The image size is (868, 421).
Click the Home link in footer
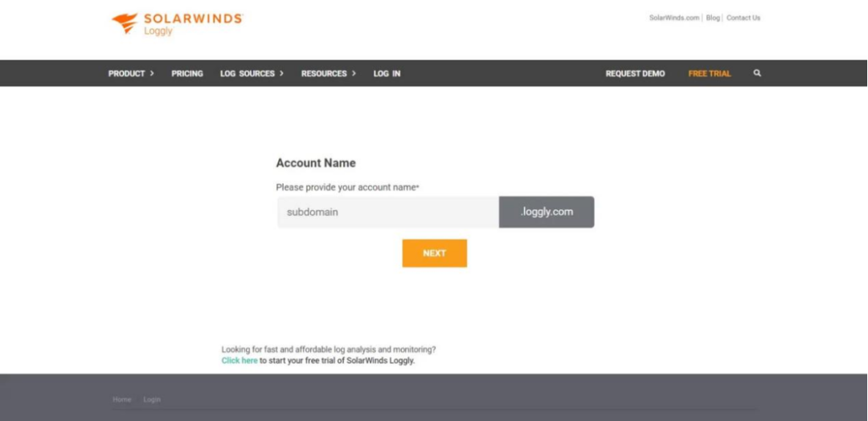click(121, 399)
